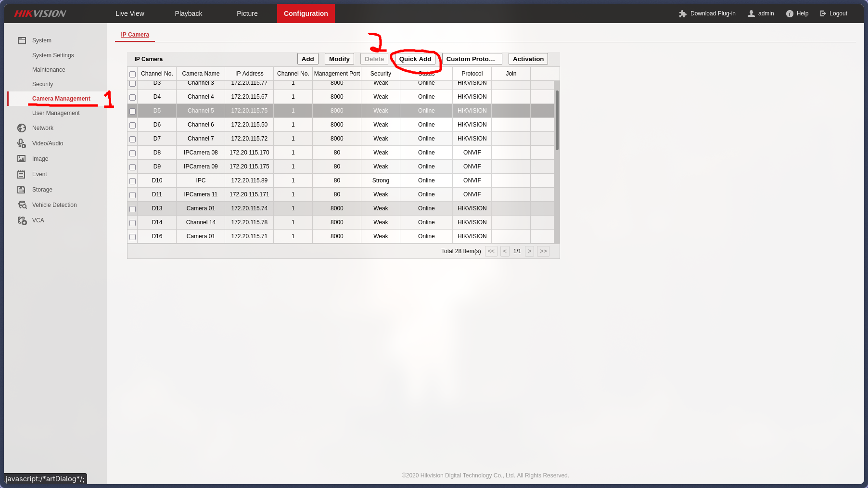The height and width of the screenshot is (488, 868).
Task: Click the VCA icon in sidebar
Action: pyautogui.click(x=22, y=220)
